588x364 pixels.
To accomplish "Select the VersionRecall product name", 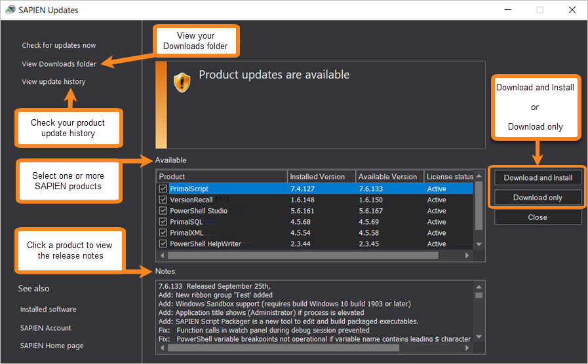I will tap(191, 200).
